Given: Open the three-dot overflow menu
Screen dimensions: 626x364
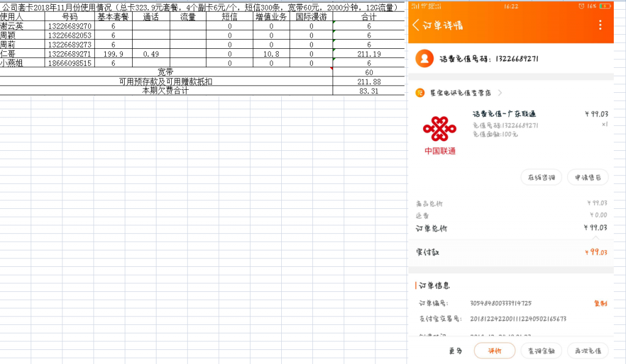Looking at the screenshot, I should coord(600,25).
